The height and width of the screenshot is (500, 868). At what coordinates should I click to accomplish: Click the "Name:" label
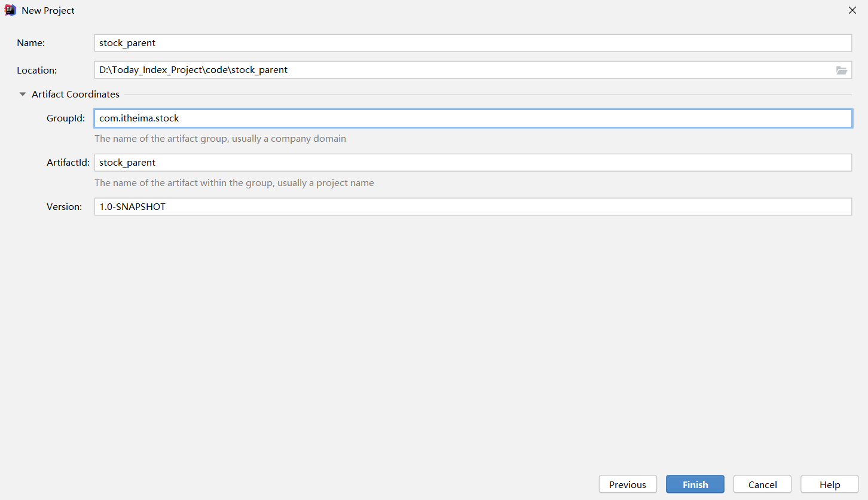[x=31, y=43]
